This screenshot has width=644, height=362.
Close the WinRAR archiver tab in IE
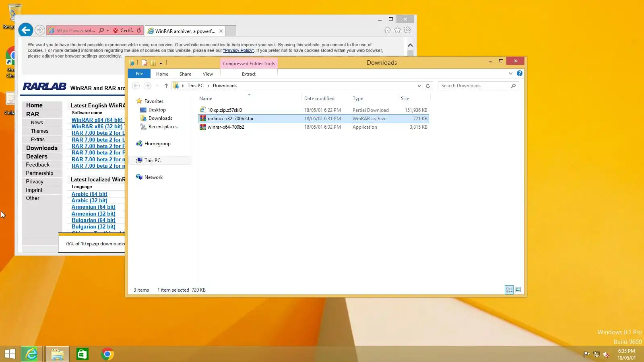pos(221,31)
